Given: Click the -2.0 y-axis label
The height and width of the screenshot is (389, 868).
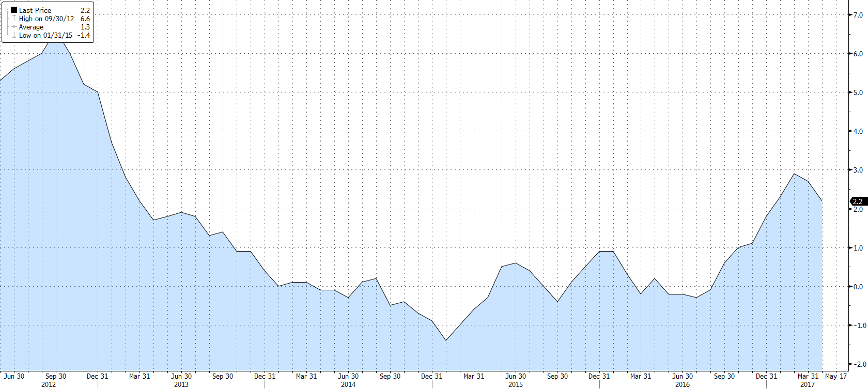Looking at the screenshot, I should tap(859, 364).
